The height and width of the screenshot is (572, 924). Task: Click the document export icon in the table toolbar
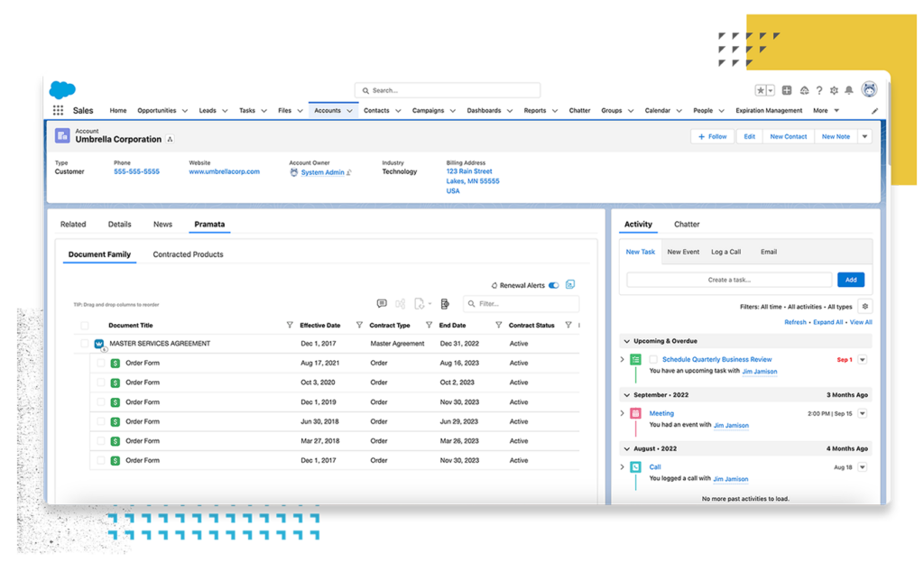tap(419, 304)
